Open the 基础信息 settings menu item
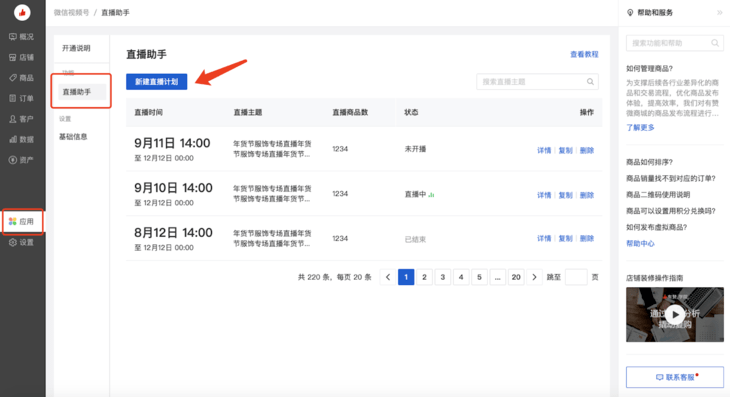The image size is (730, 397). pyautogui.click(x=73, y=136)
